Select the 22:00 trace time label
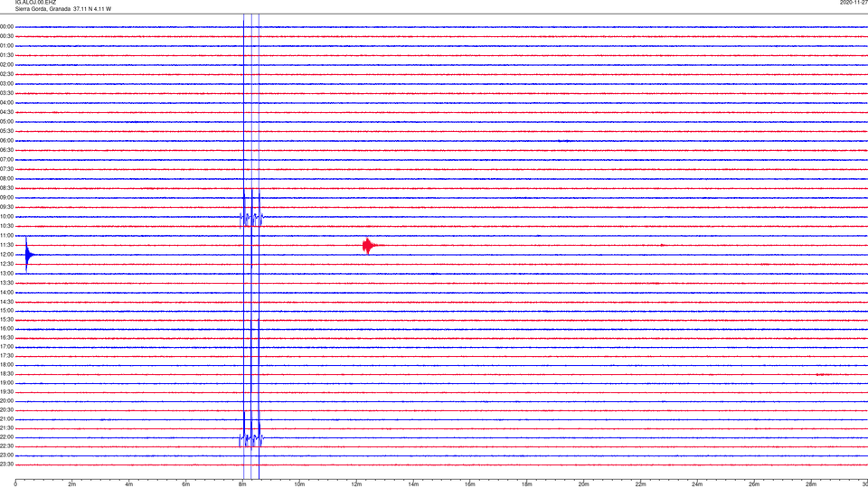Image resolution: width=868 pixels, height=488 pixels. pos(6,437)
